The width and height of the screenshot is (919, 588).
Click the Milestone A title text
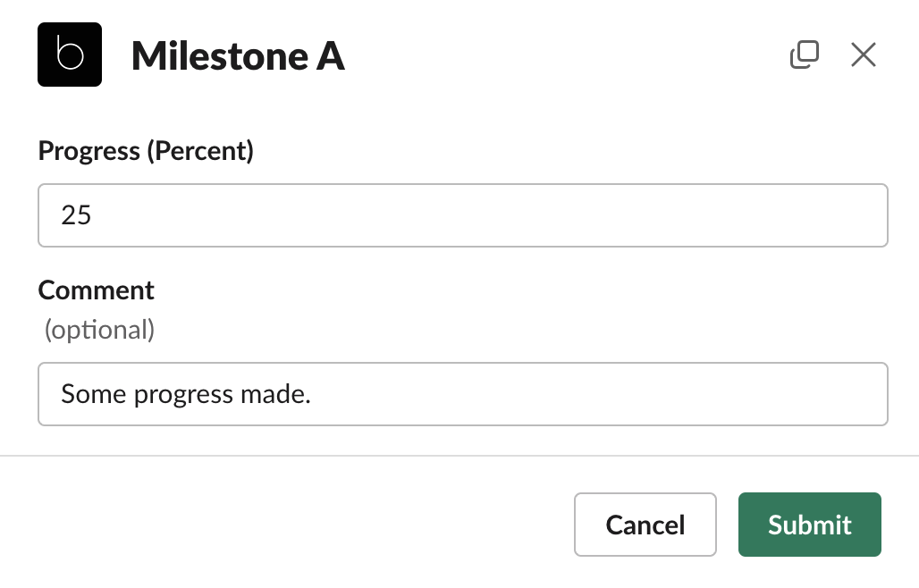click(x=238, y=56)
